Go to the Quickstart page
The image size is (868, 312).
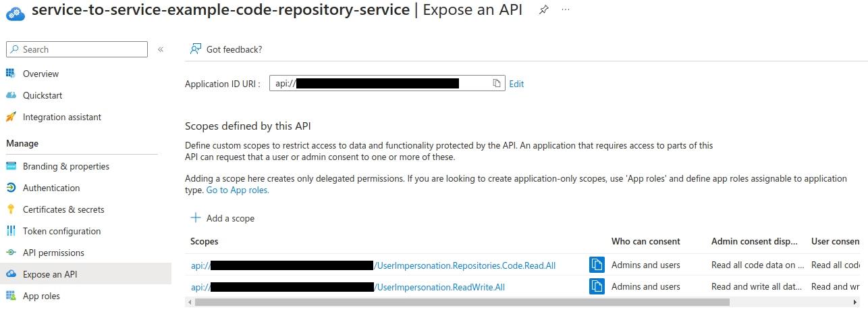pos(42,95)
